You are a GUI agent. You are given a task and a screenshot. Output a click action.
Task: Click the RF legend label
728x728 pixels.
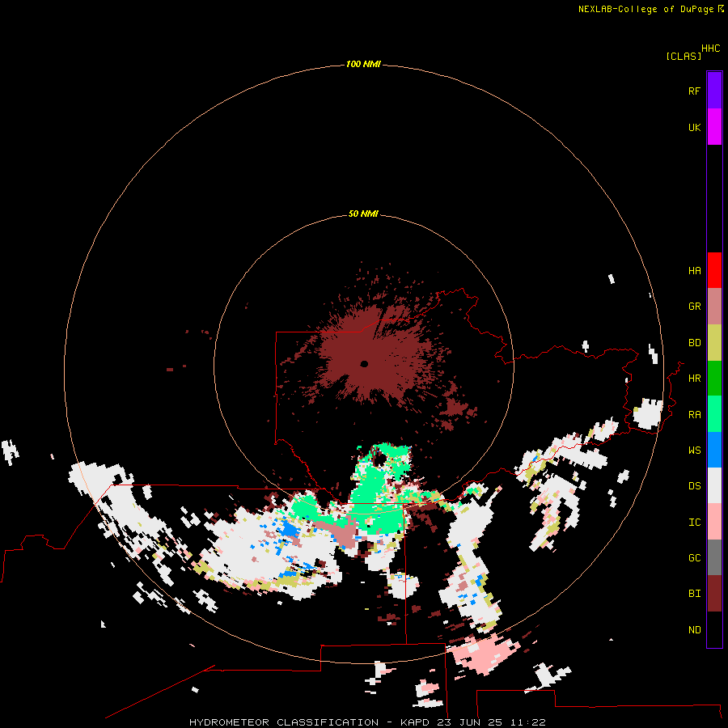[694, 91]
